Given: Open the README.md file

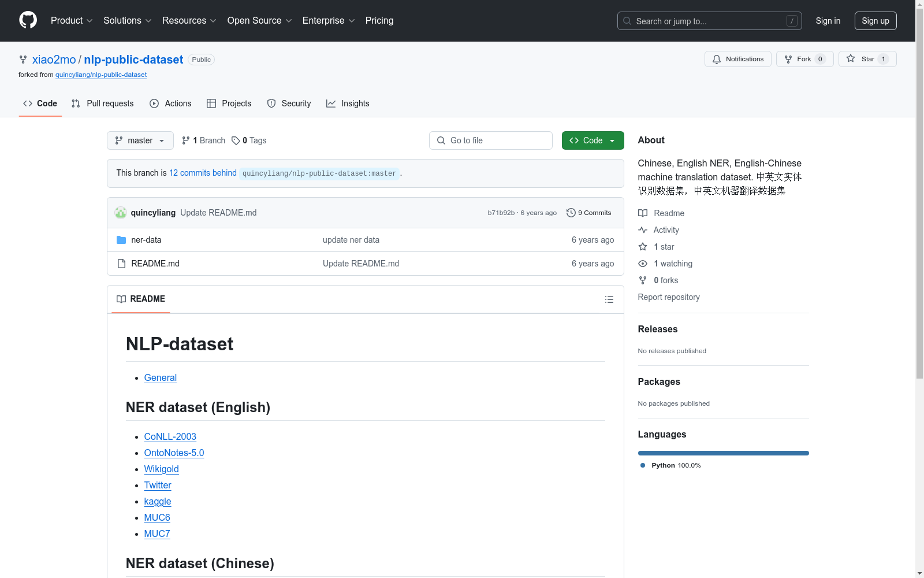Looking at the screenshot, I should pyautogui.click(x=155, y=264).
